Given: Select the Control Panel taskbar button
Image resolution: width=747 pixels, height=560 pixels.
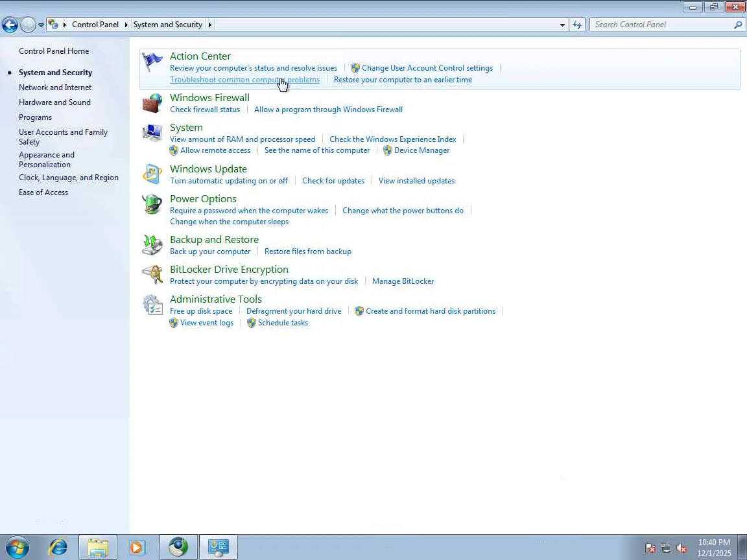Looking at the screenshot, I should [218, 547].
